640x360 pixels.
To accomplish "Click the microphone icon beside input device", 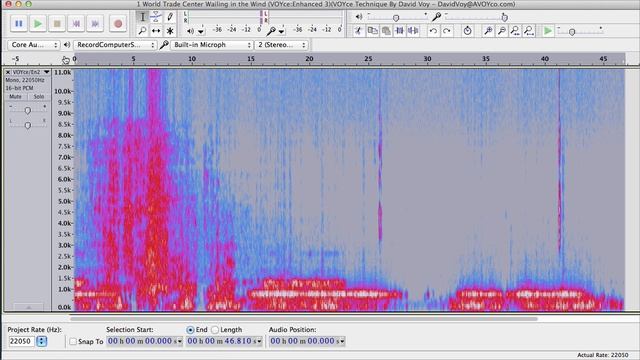I will [x=164, y=45].
